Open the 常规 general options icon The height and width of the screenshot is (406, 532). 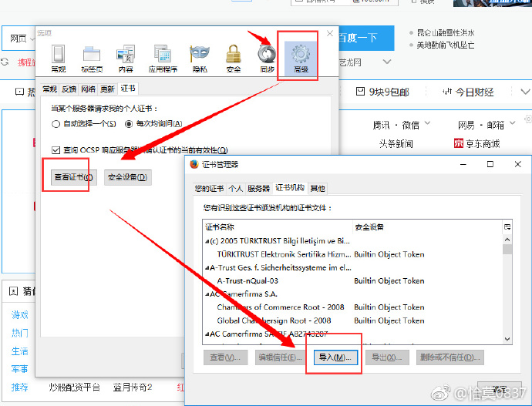coord(58,59)
